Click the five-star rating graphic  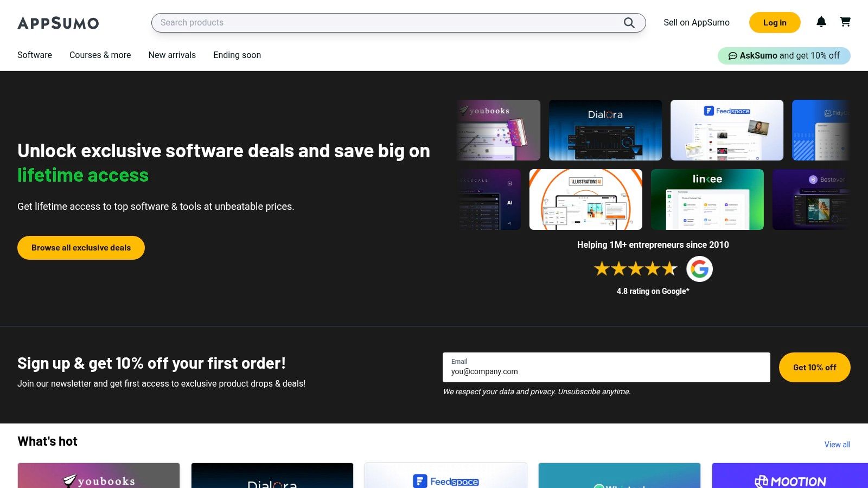[x=635, y=269]
